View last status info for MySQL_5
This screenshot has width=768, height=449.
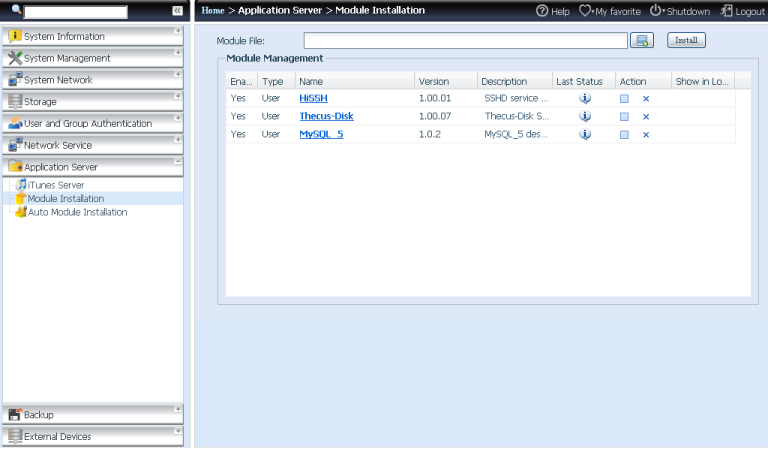click(585, 134)
